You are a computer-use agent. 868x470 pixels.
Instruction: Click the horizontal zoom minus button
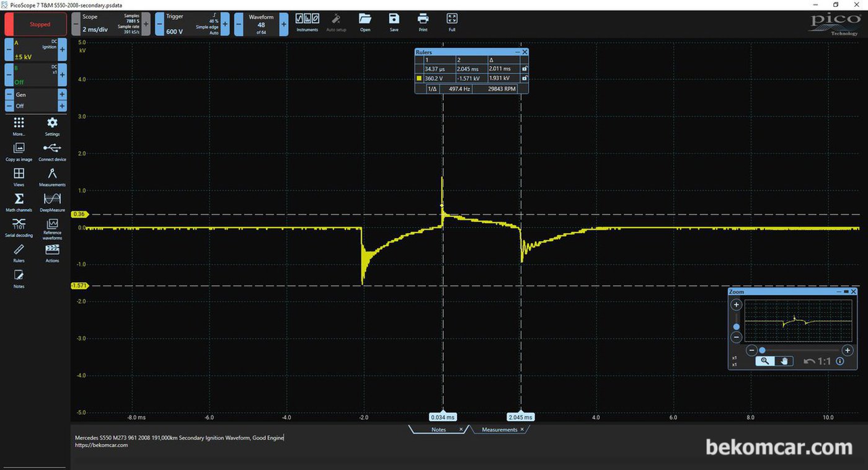[751, 350]
